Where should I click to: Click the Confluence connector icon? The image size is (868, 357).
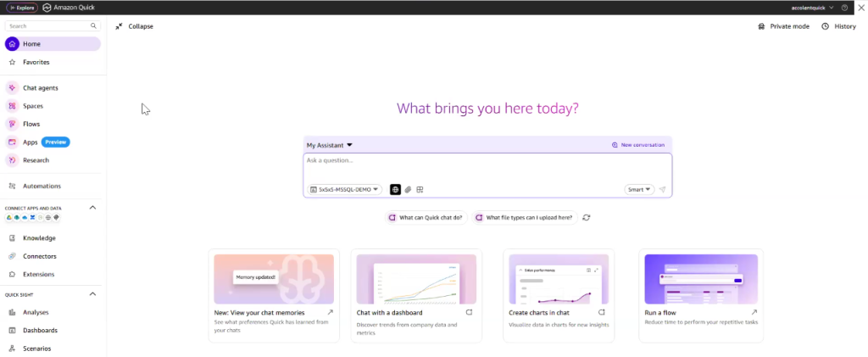coord(33,218)
